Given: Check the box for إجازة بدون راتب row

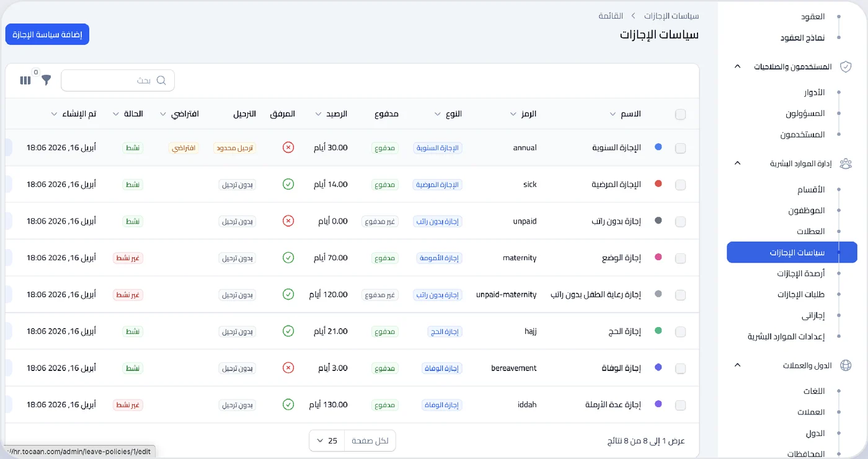Looking at the screenshot, I should click(681, 221).
